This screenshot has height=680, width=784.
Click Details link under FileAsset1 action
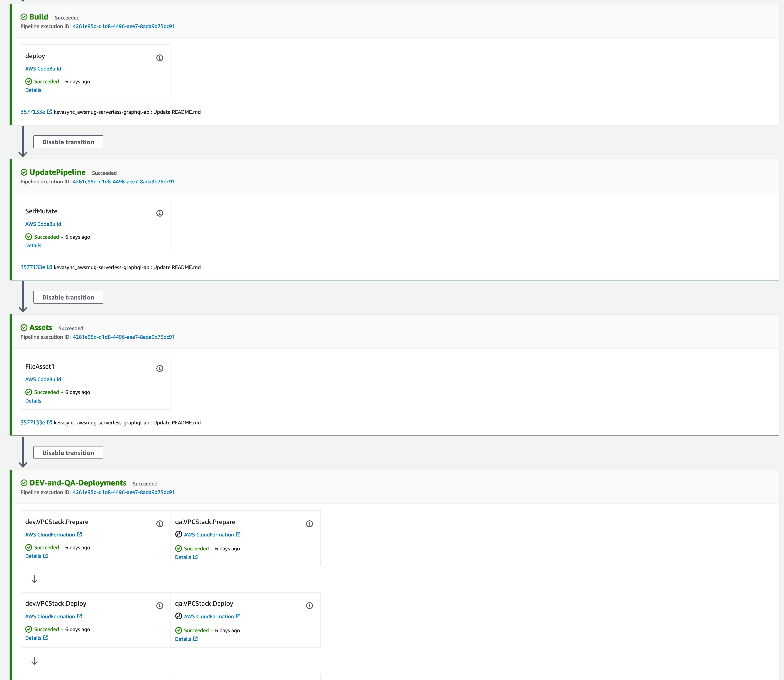click(x=33, y=401)
